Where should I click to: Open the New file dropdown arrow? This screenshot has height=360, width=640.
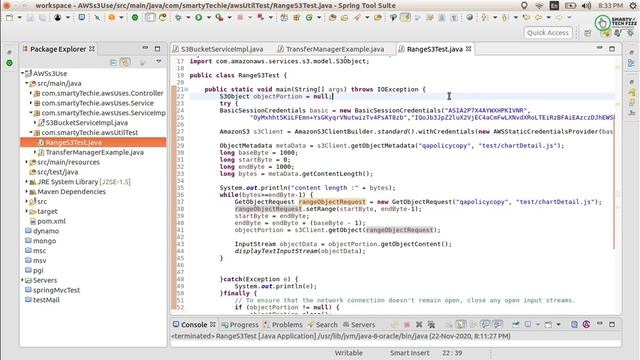click(x=19, y=18)
